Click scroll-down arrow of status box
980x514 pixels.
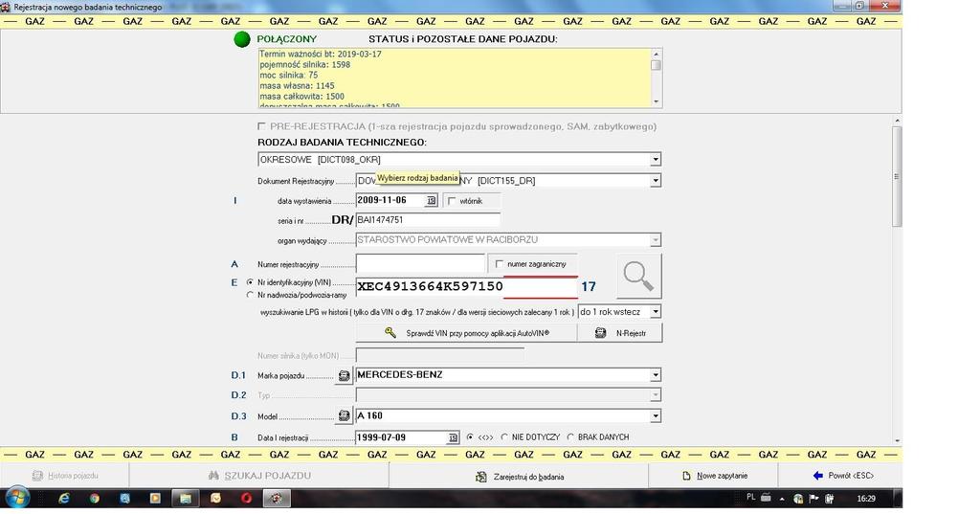point(656,101)
